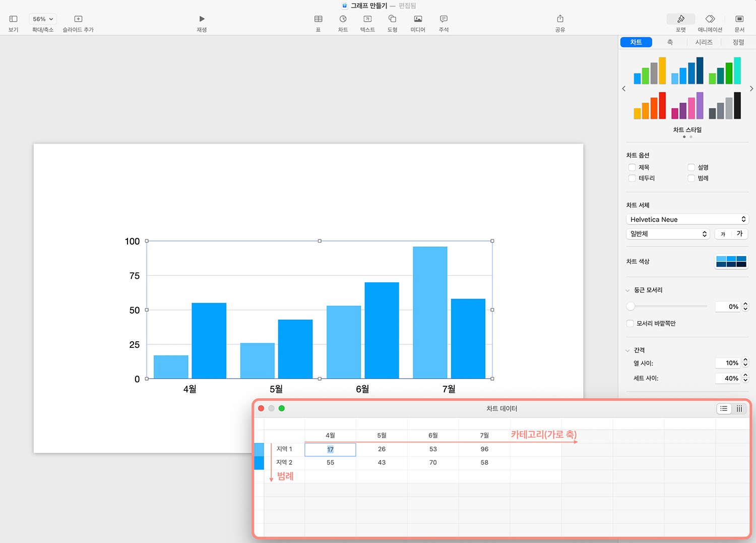Viewport: 756px width, 543px height.
Task: Open the Helvetica Neue font dropdown
Action: [687, 219]
